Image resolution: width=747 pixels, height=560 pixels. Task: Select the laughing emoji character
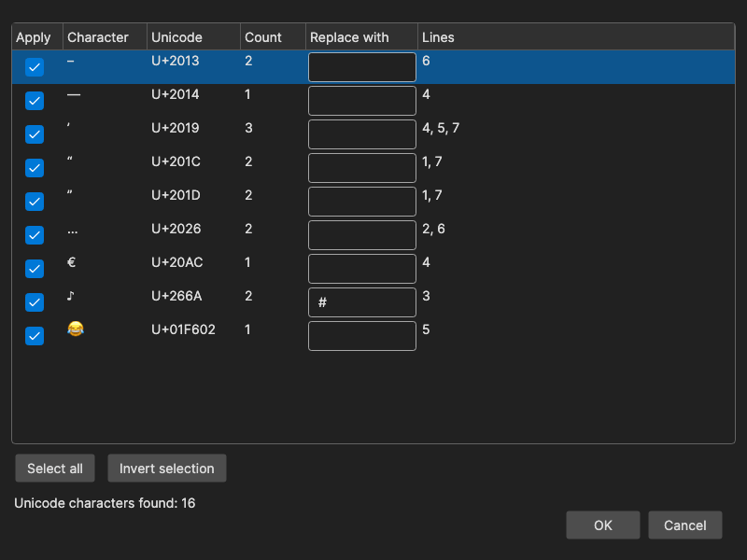[x=76, y=329]
